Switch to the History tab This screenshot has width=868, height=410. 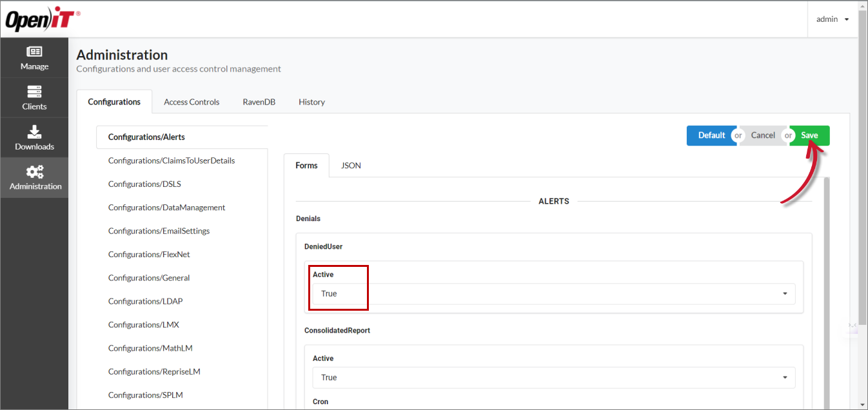[311, 101]
